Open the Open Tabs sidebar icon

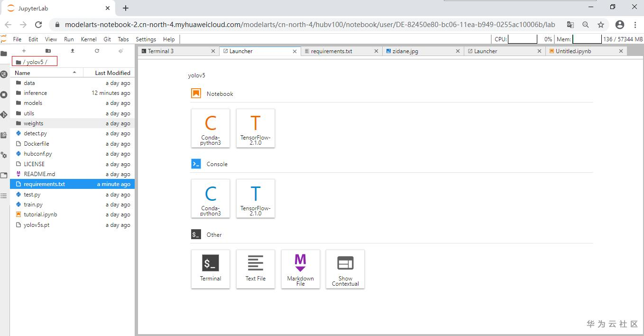[x=4, y=175]
